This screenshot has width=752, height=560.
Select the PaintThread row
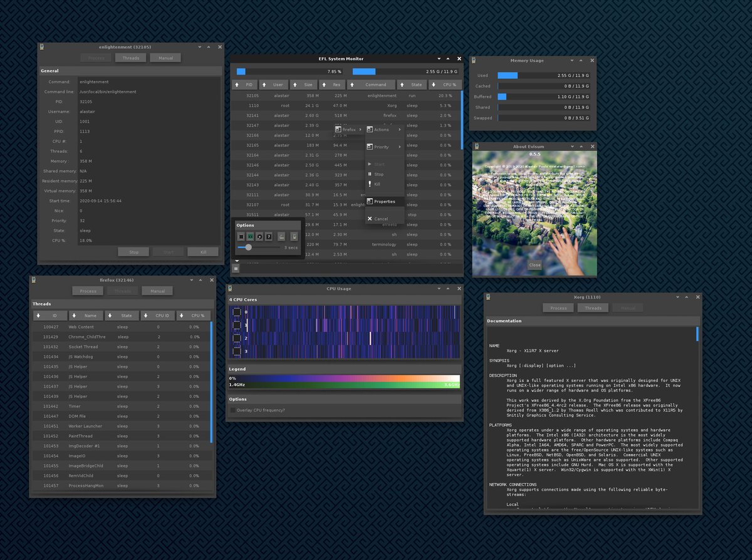coord(121,436)
